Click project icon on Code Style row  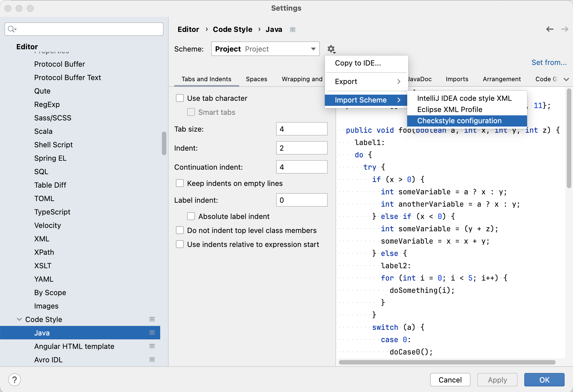152,319
